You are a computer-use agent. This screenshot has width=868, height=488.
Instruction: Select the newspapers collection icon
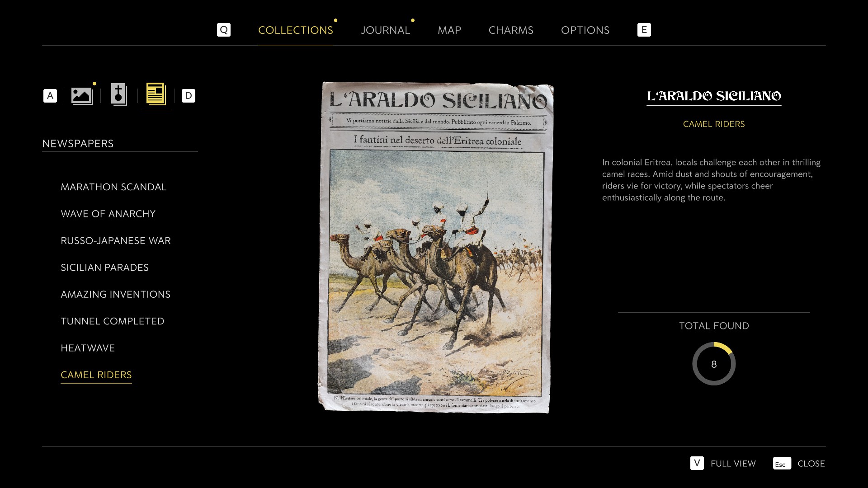click(x=156, y=94)
